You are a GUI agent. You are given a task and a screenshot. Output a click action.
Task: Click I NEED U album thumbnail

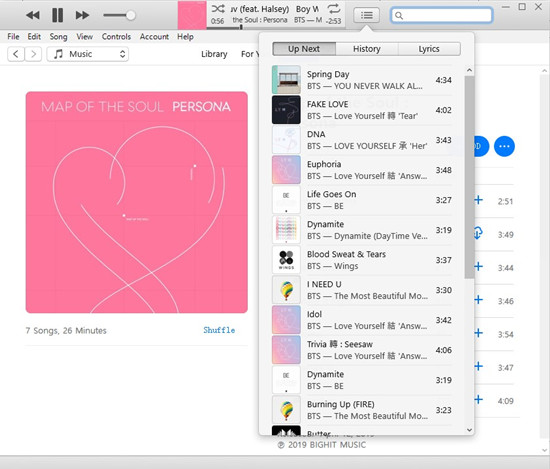tap(286, 290)
